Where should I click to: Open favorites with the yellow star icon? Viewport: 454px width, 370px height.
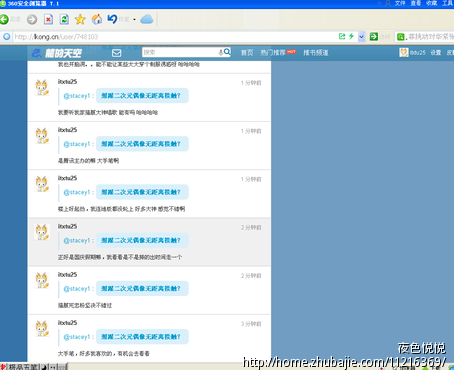click(80, 19)
